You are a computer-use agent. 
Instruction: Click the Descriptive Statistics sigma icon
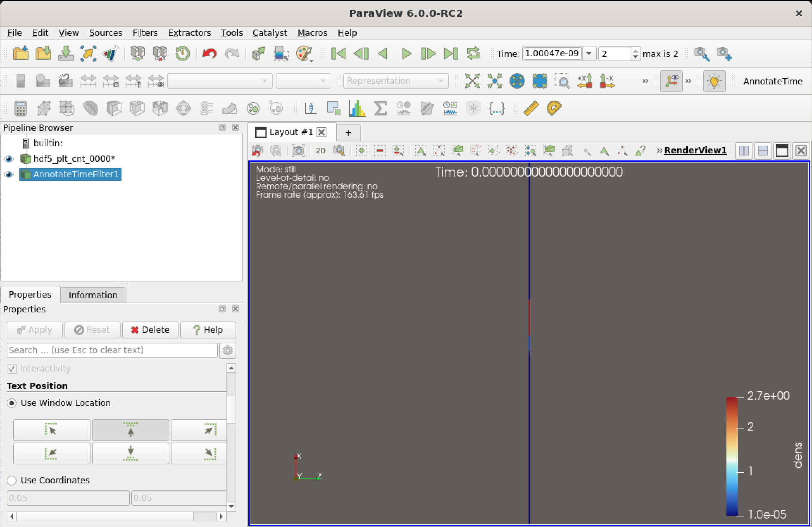click(381, 108)
